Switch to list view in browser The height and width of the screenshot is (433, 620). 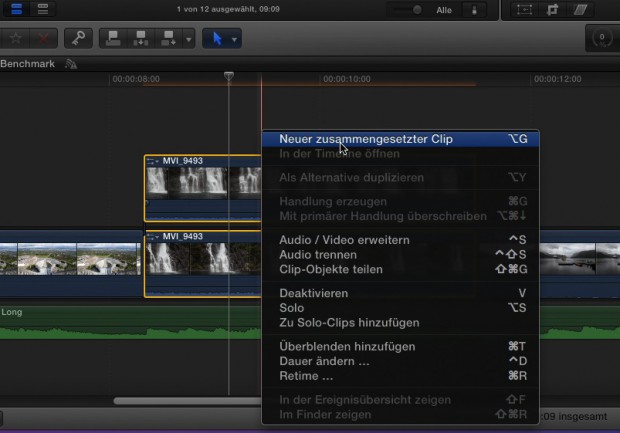[x=42, y=10]
